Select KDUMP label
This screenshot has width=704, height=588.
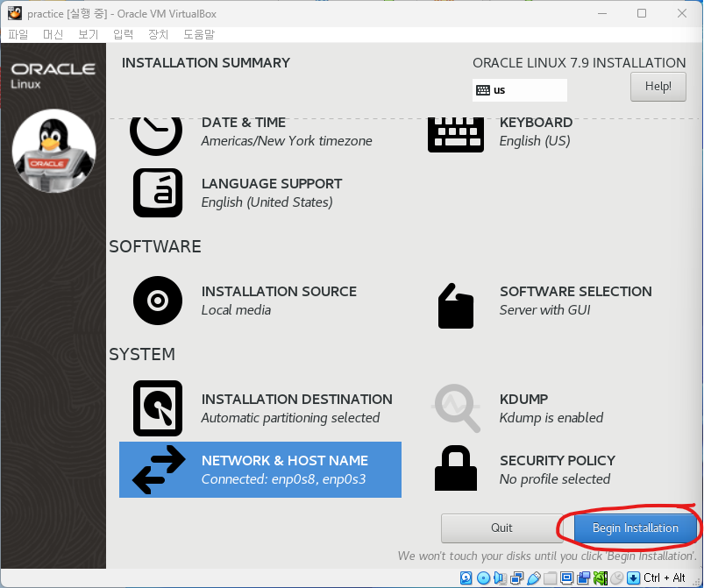pos(524,399)
